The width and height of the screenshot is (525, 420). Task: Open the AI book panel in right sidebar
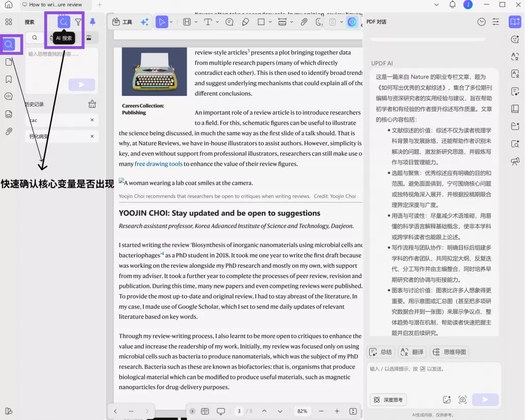(515, 22)
